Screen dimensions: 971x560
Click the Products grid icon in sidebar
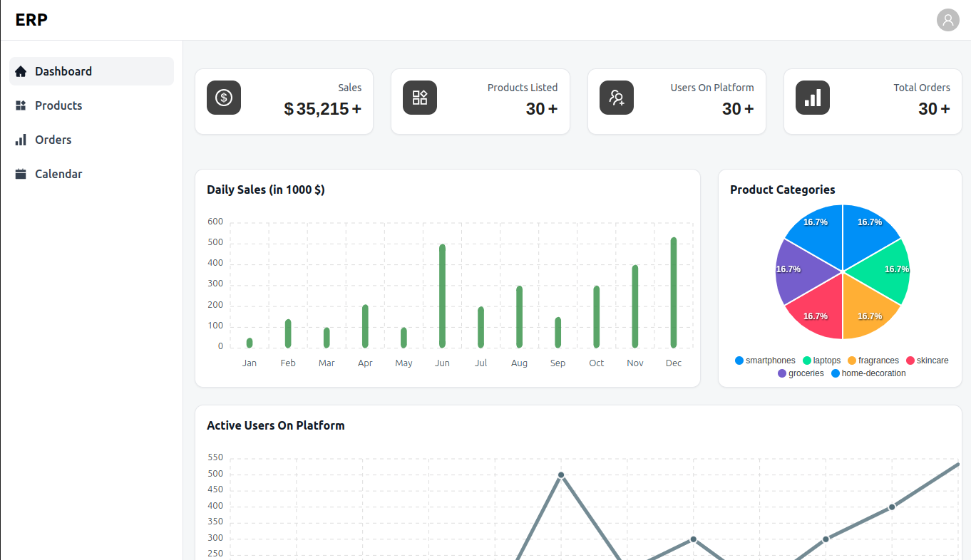[21, 105]
